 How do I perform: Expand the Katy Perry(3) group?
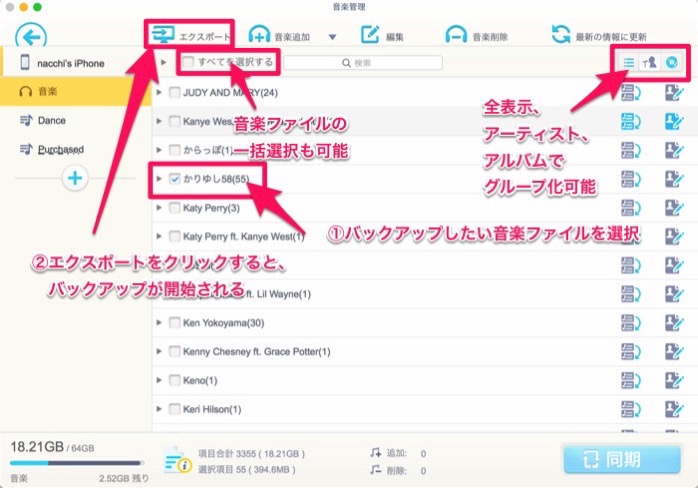(161, 208)
